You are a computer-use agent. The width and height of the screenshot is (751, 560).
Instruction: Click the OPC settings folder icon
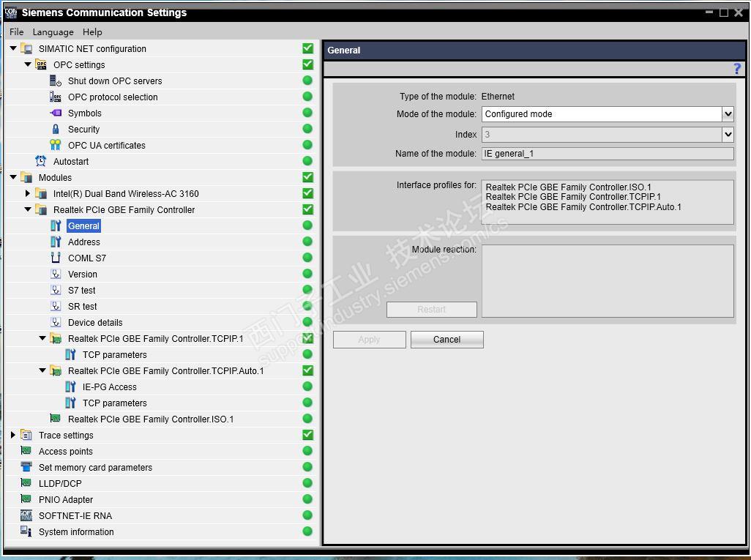click(x=41, y=64)
